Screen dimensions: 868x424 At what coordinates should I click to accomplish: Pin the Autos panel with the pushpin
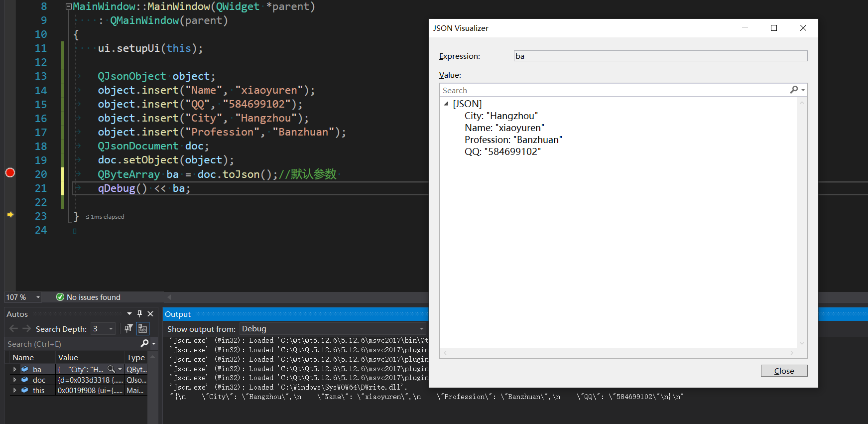click(x=139, y=314)
